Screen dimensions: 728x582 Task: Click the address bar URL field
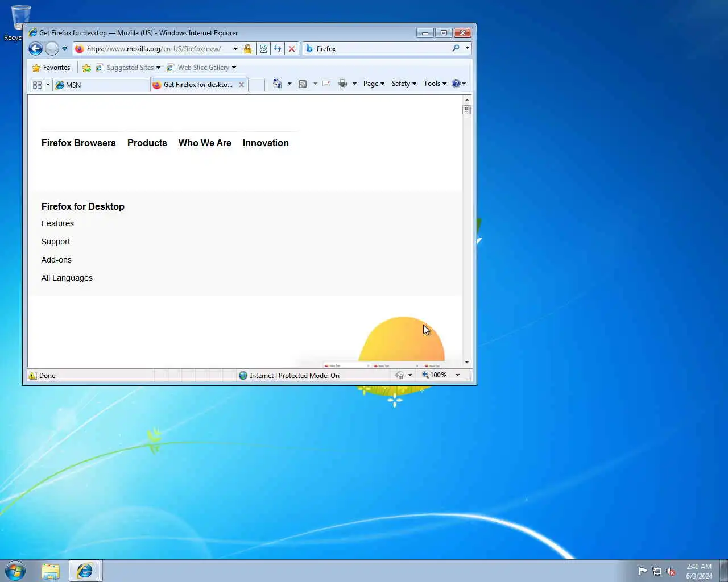[154, 49]
